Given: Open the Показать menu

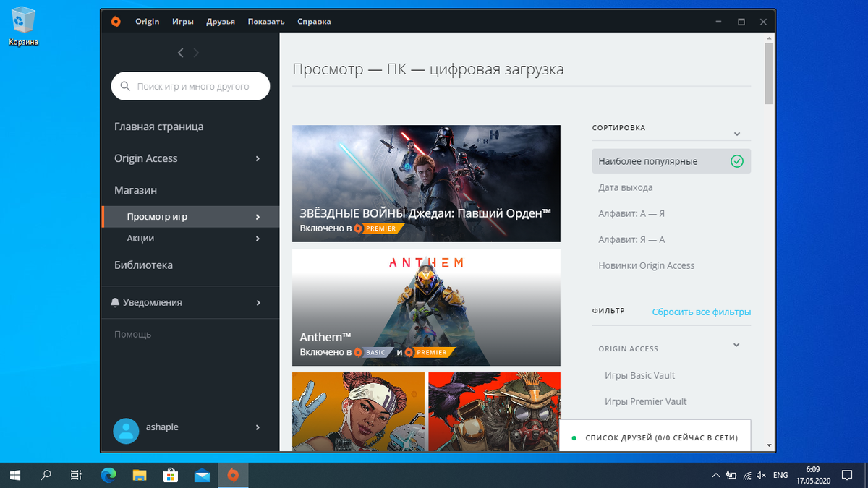Looking at the screenshot, I should [266, 22].
